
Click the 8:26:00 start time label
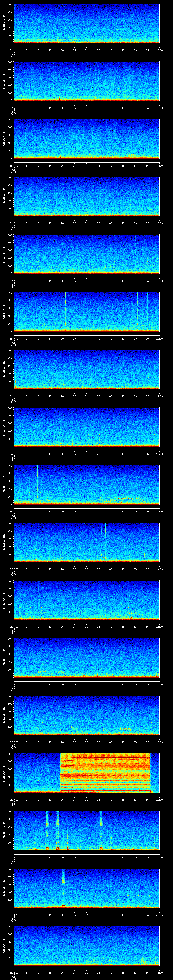[x=14, y=742]
